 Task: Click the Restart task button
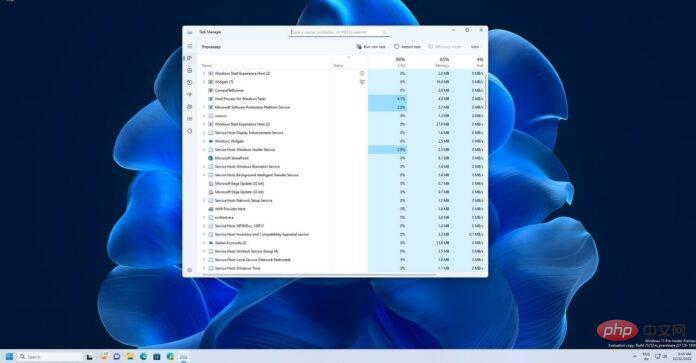click(407, 47)
